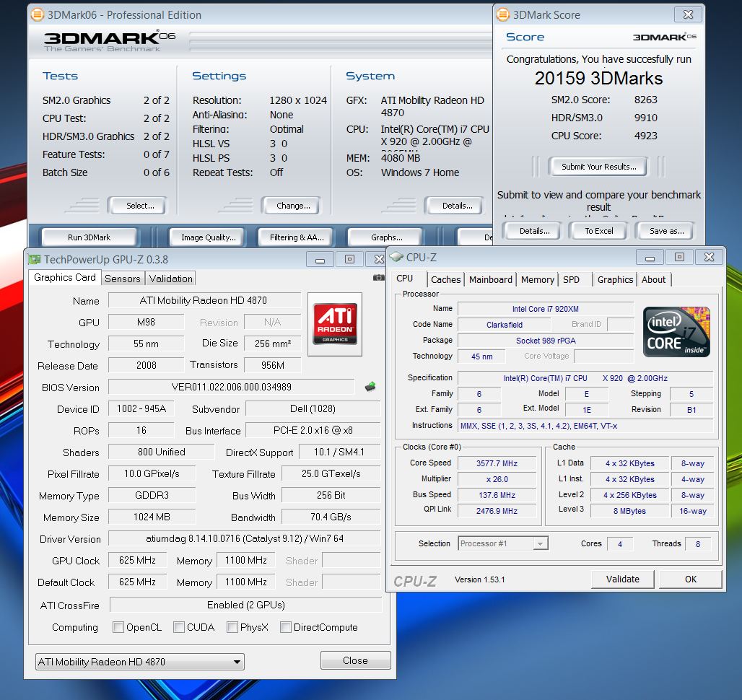
Task: Click the Save as... button
Action: point(666,231)
